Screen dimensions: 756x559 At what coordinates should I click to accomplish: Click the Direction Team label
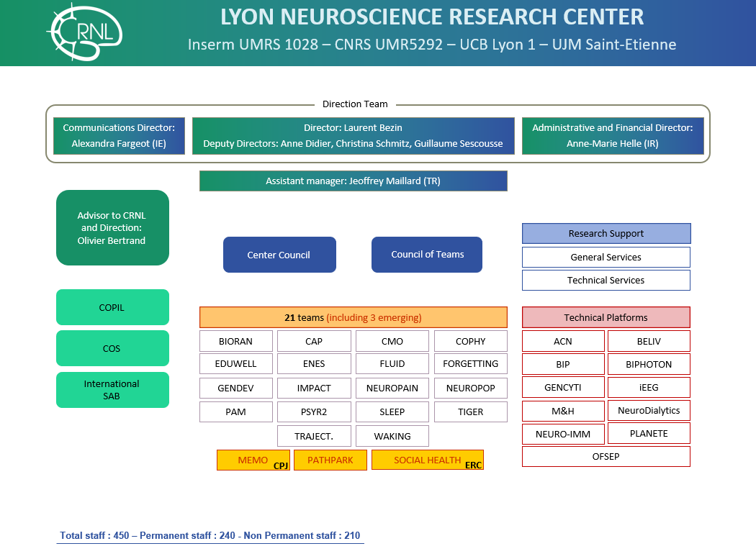(355, 104)
